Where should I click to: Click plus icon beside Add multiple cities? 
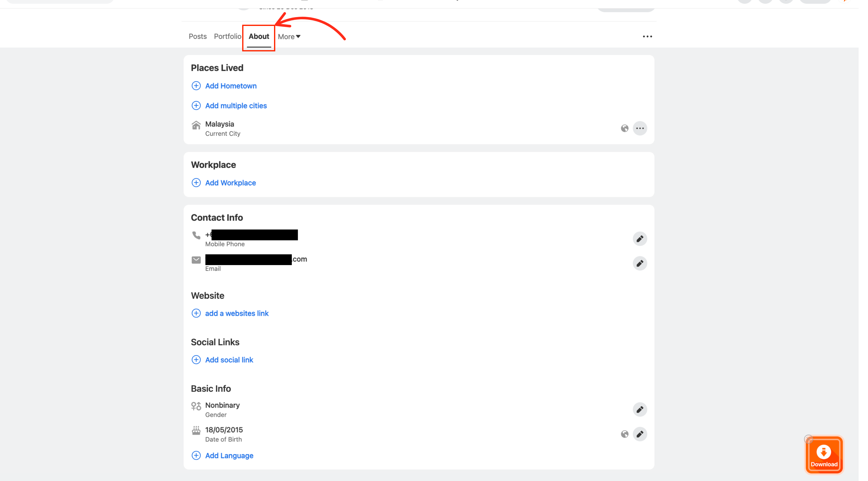196,105
